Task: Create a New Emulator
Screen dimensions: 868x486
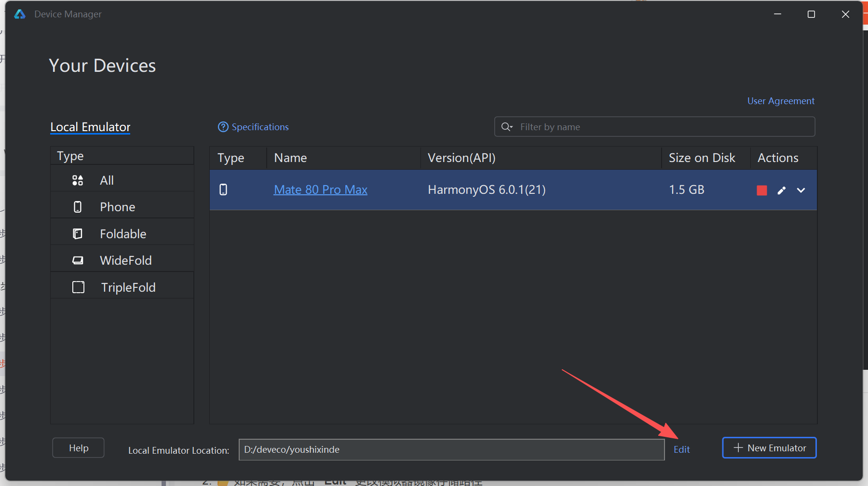Action: click(769, 448)
